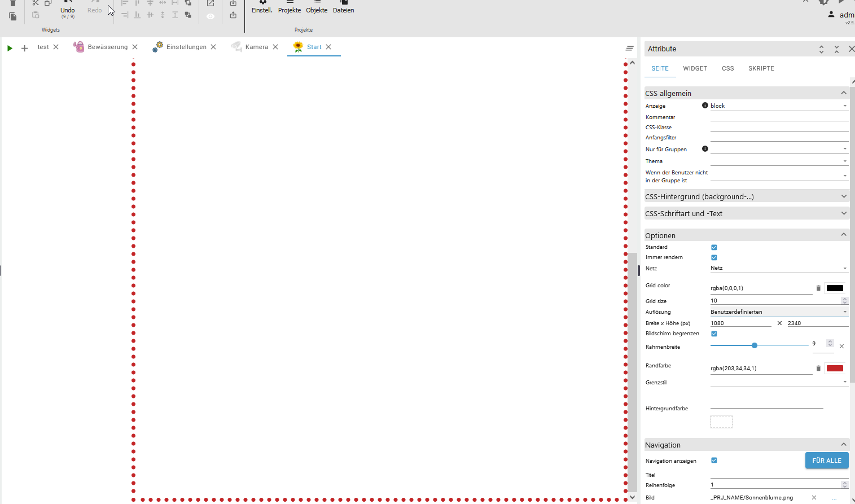Screen dimensions: 855x504
Task: Toggle the Immer rendern checkbox
Action: (714, 257)
